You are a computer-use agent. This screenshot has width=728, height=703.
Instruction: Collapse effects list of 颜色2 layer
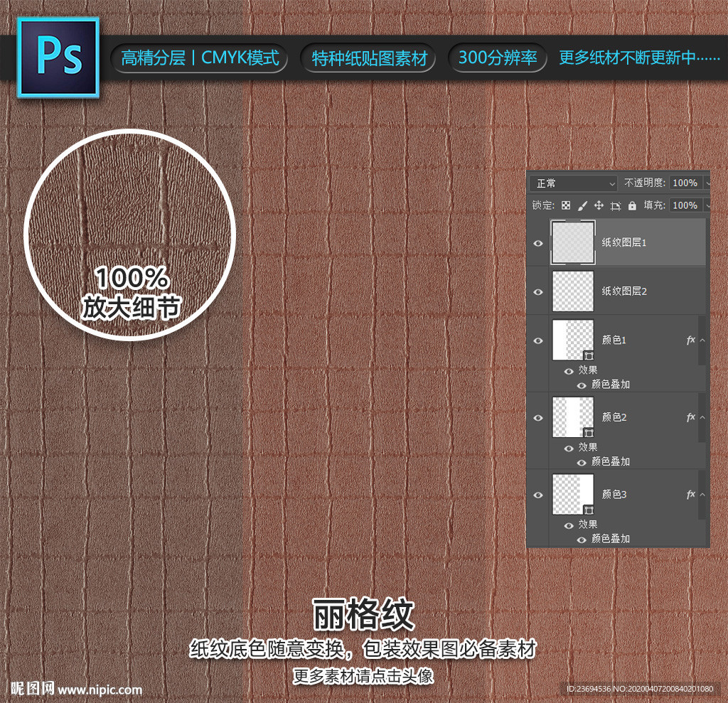(702, 417)
